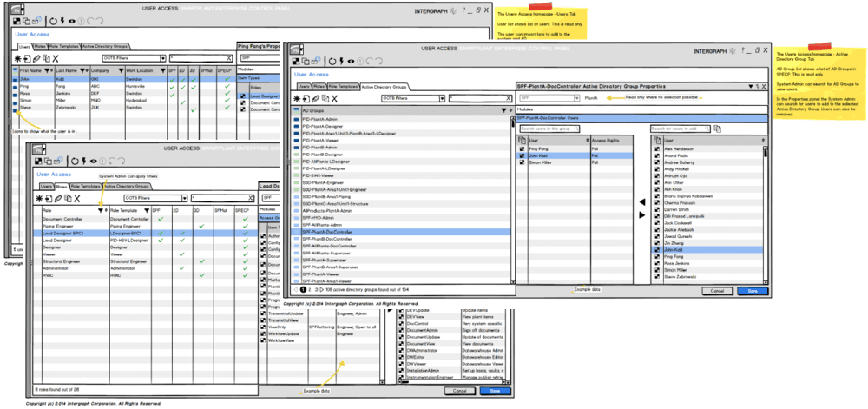This screenshot has height=409, width=868.
Task: Click the edit pencil icon in AD Groups window
Action: (x=316, y=98)
